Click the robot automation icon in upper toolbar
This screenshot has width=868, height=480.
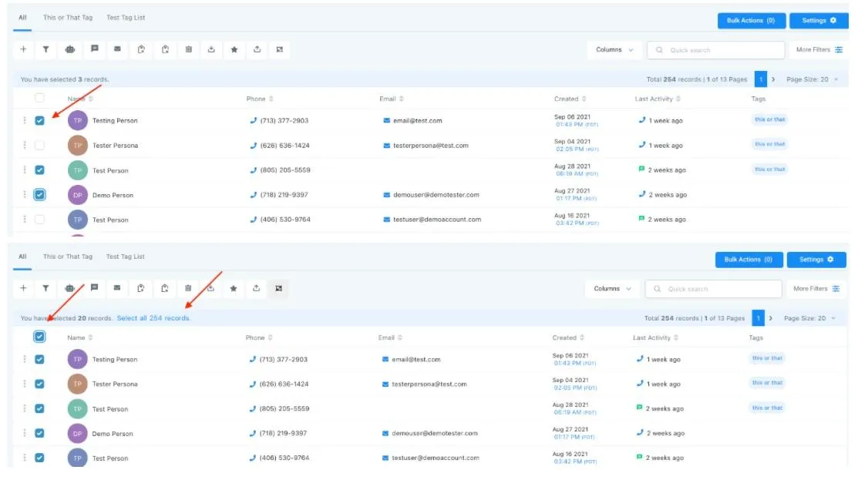click(x=69, y=49)
